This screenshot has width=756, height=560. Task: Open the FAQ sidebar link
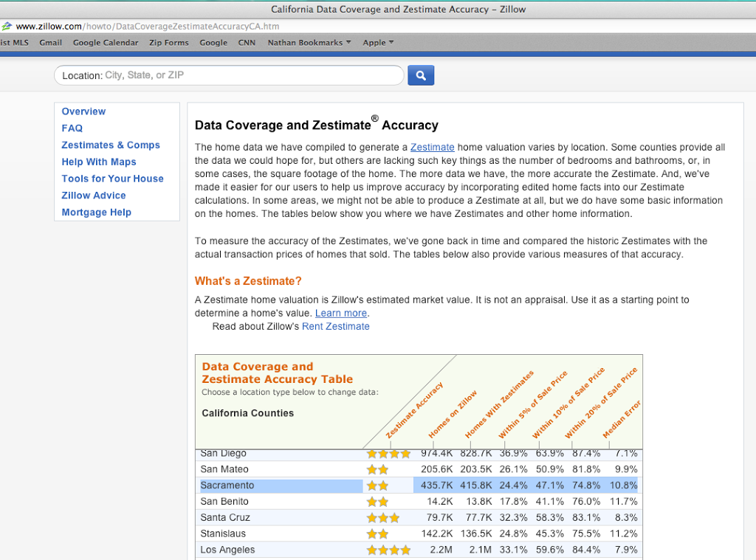(72, 128)
